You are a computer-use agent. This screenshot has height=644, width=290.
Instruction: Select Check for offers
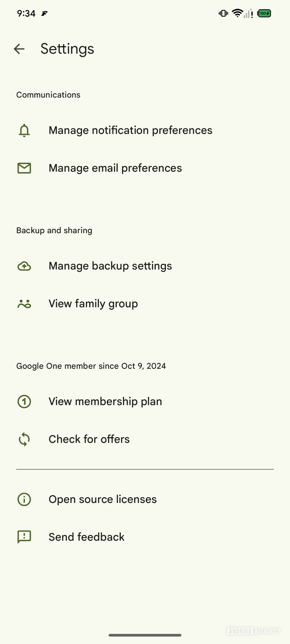point(89,439)
